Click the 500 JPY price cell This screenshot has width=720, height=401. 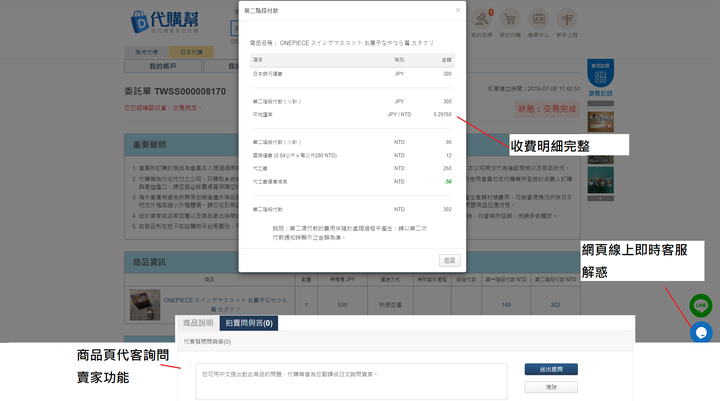tap(342, 305)
